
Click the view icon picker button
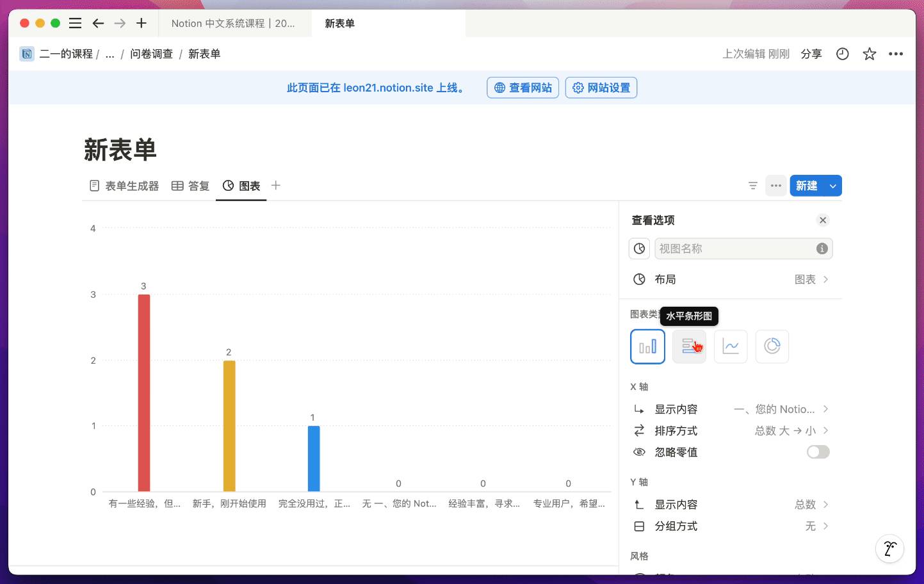coord(639,248)
